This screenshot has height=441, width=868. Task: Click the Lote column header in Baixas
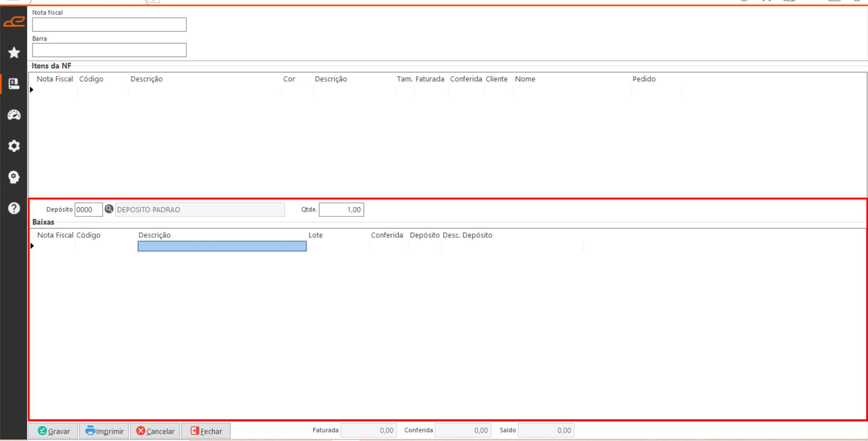point(315,235)
